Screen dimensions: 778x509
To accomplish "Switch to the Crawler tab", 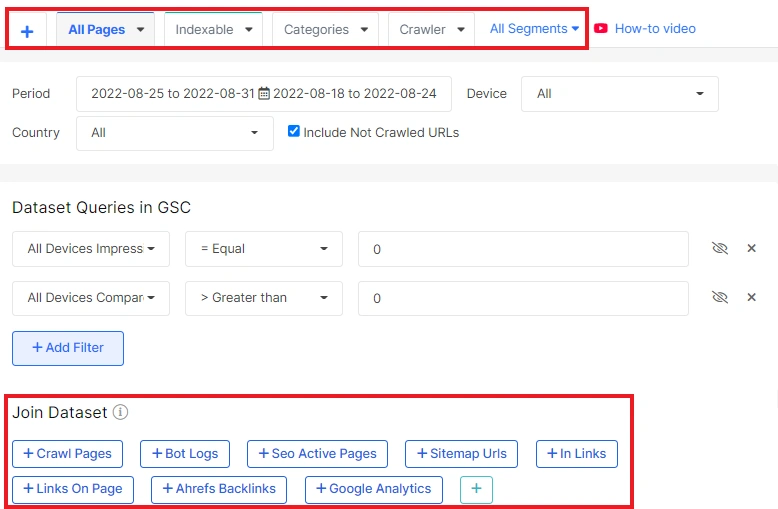I will coord(422,30).
